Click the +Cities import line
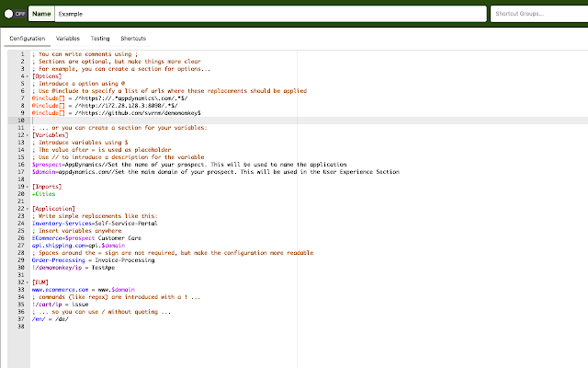Image resolution: width=588 pixels, height=368 pixels. click(x=43, y=194)
